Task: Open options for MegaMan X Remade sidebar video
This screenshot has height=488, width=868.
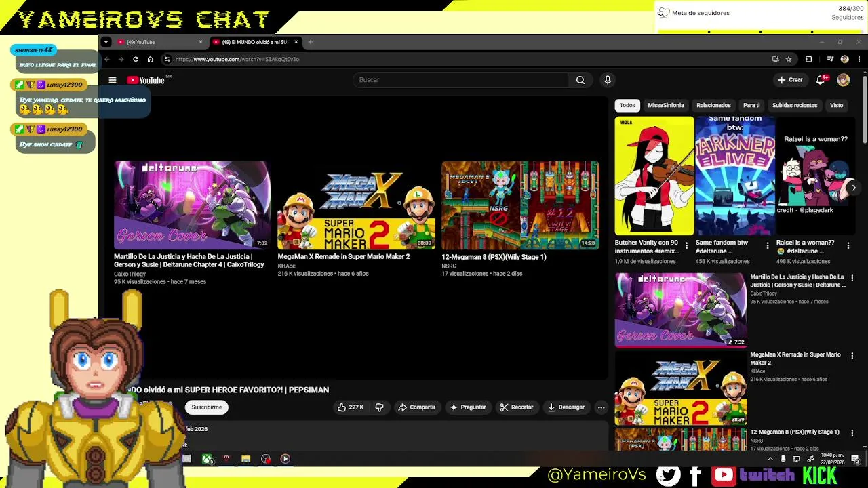Action: (852, 356)
